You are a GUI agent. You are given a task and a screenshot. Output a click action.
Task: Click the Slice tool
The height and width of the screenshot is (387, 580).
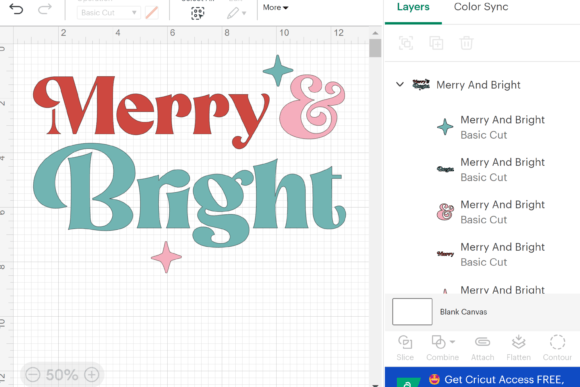(x=405, y=348)
